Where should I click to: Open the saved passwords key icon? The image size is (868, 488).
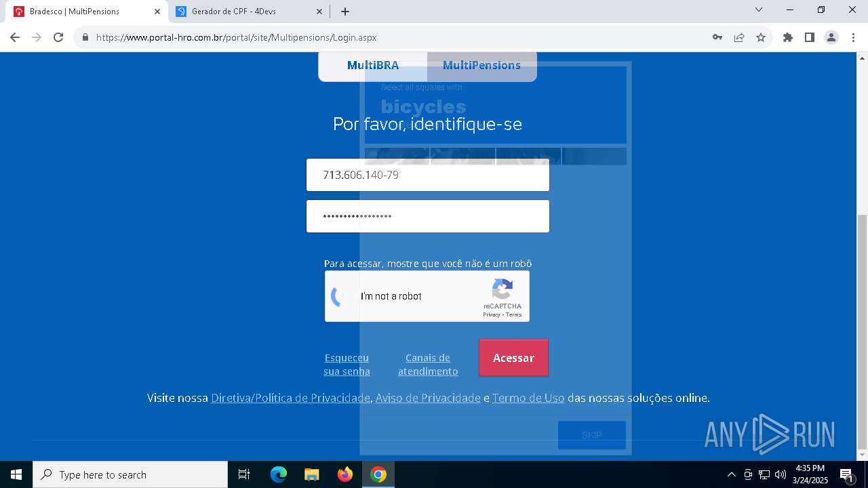coord(717,37)
